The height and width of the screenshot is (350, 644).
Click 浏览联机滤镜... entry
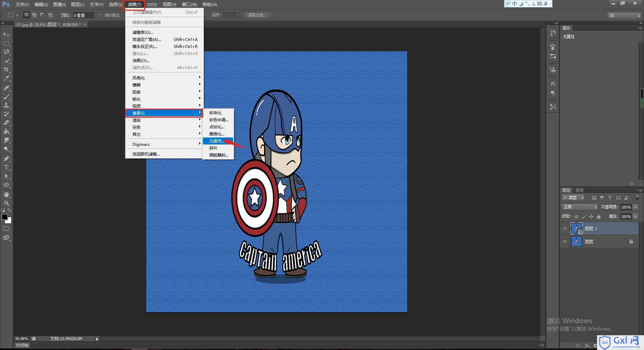click(164, 154)
